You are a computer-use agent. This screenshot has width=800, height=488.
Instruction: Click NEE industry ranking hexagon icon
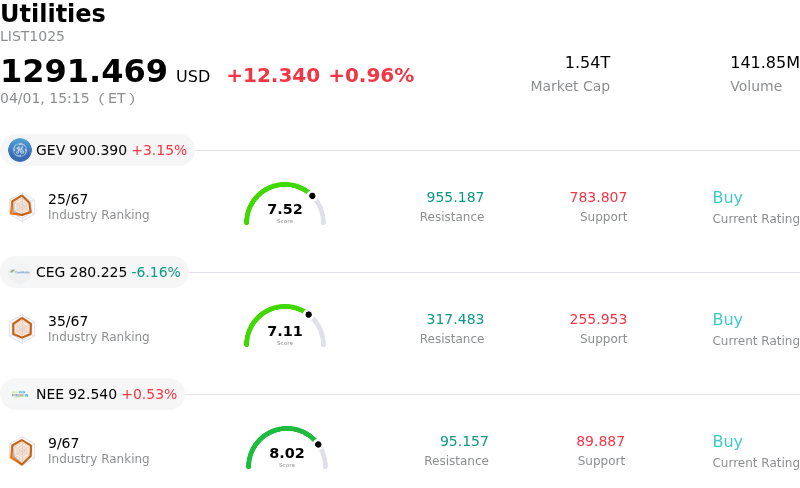pyautogui.click(x=21, y=452)
